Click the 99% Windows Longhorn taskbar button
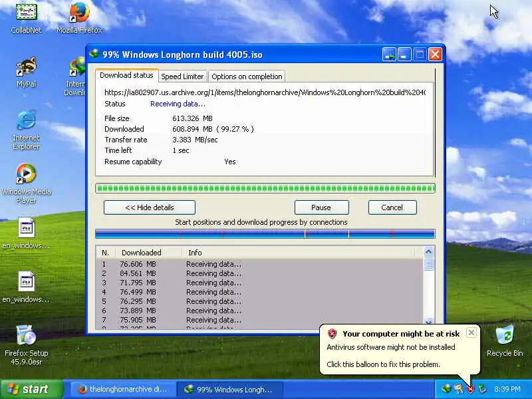 tap(230, 389)
